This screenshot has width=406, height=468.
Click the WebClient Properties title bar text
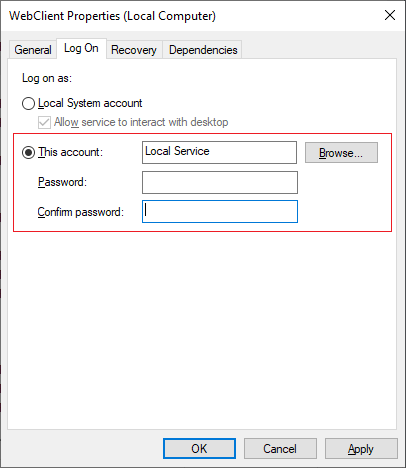pyautogui.click(x=112, y=16)
